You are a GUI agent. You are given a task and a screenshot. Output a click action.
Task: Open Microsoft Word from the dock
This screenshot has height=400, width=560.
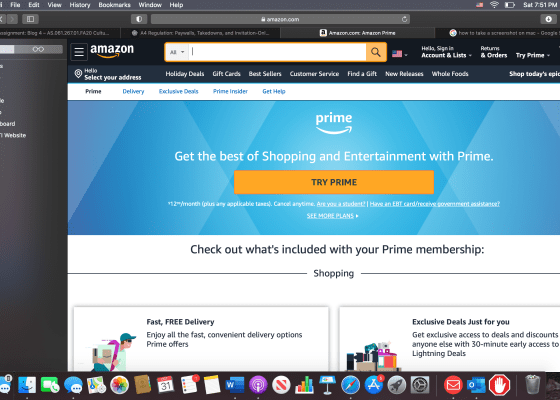click(235, 385)
